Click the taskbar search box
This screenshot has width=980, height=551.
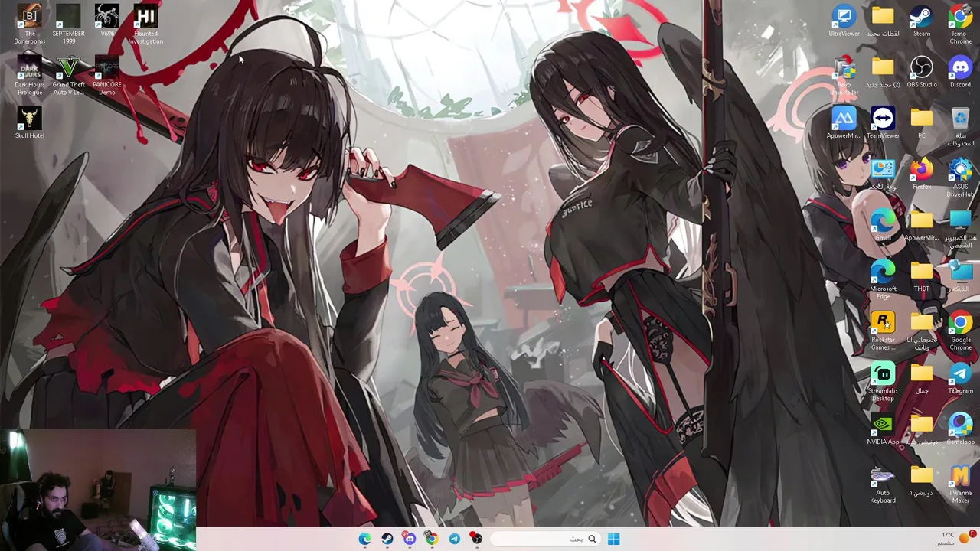pyautogui.click(x=545, y=539)
